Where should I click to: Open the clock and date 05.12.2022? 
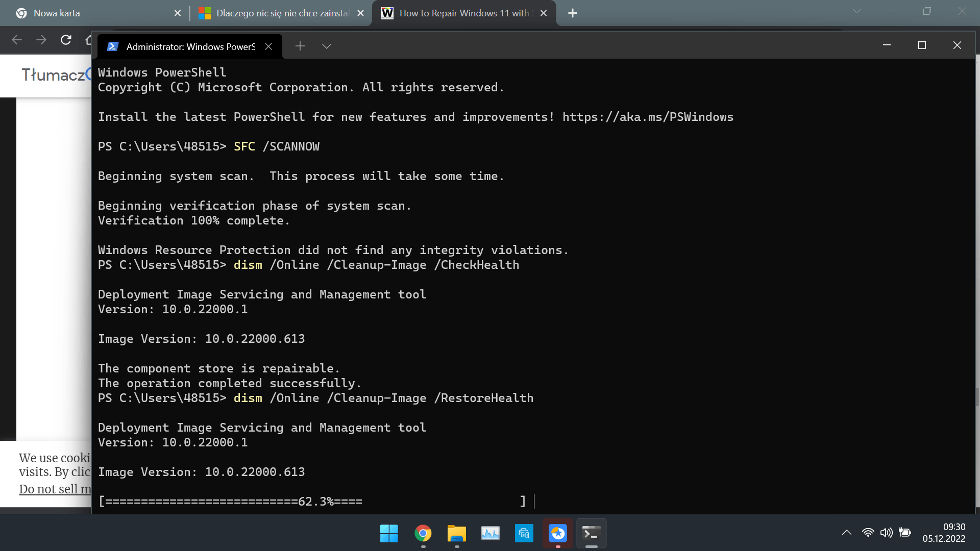944,533
